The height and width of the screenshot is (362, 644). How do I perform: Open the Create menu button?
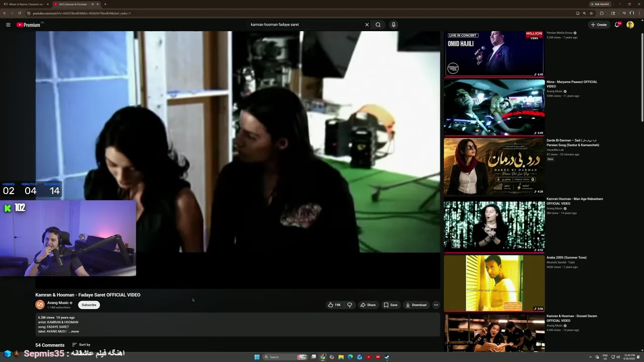pyautogui.click(x=599, y=25)
